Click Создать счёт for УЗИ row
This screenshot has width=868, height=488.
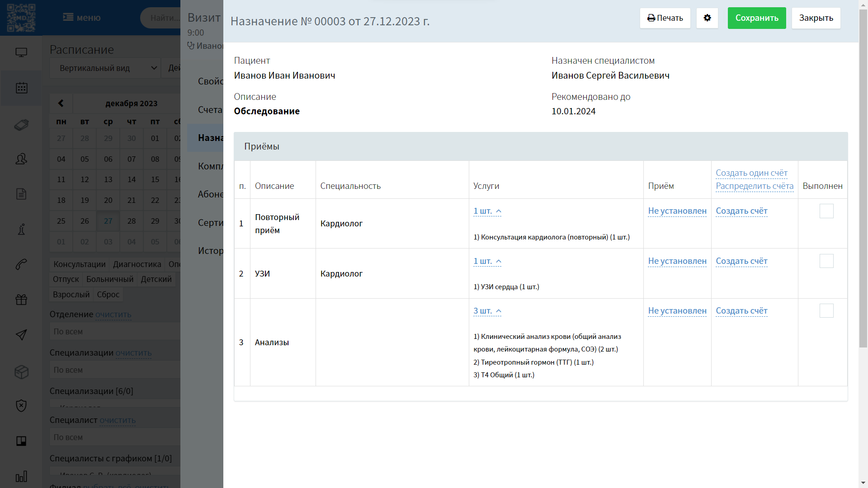pos(741,261)
